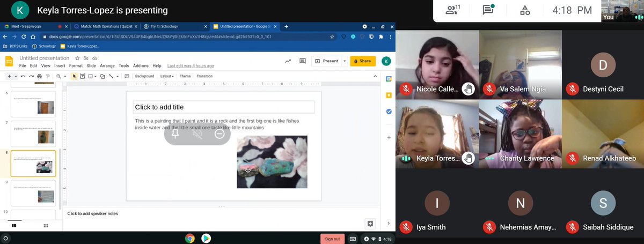The height and width of the screenshot is (244, 644).
Task: Toggle Keyla Torres's raised hand icon
Action: point(469,158)
